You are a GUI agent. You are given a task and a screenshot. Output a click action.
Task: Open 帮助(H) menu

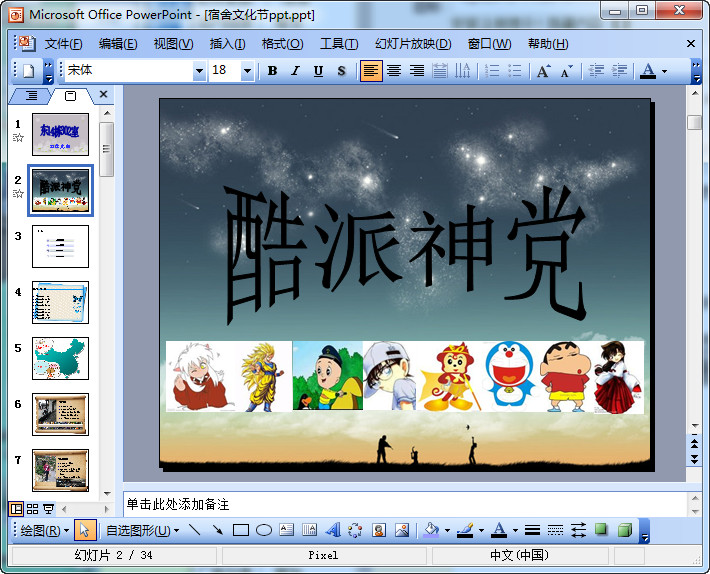tap(548, 44)
